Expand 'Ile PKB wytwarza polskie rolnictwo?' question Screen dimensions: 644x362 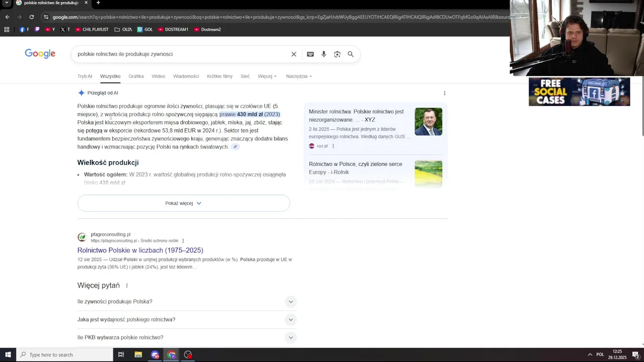pos(187,337)
